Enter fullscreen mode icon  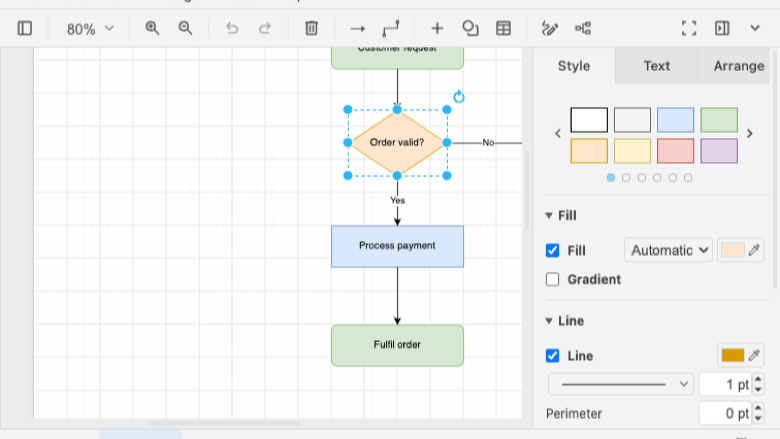[689, 28]
